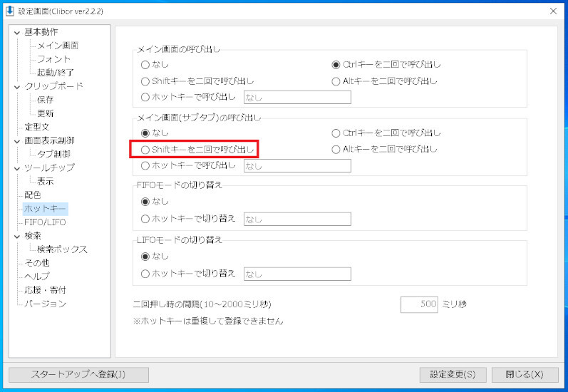568x392 pixels.
Task: Close the settings window with X
Action: [554, 11]
